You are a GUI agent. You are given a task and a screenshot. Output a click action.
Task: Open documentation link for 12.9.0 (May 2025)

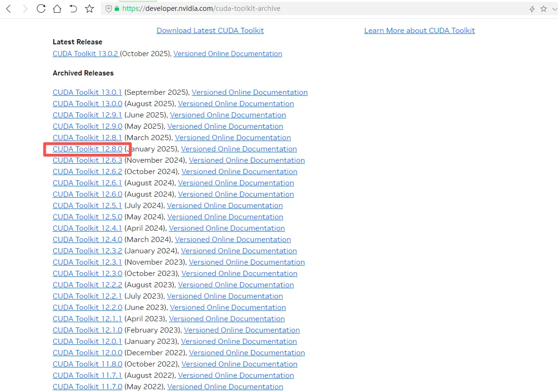tap(225, 126)
